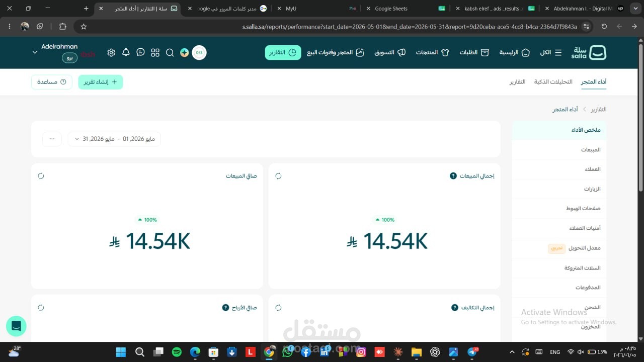Screen dimensions: 644x362
Task: Open the apps grid icon in header
Action: [155, 52]
